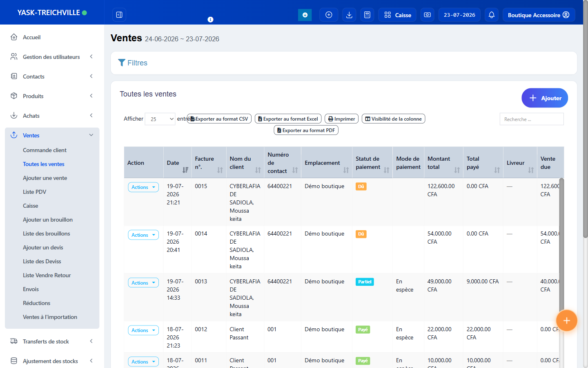Open Ventes à l'importation submenu item
Image resolution: width=588 pixels, height=368 pixels.
tap(50, 317)
